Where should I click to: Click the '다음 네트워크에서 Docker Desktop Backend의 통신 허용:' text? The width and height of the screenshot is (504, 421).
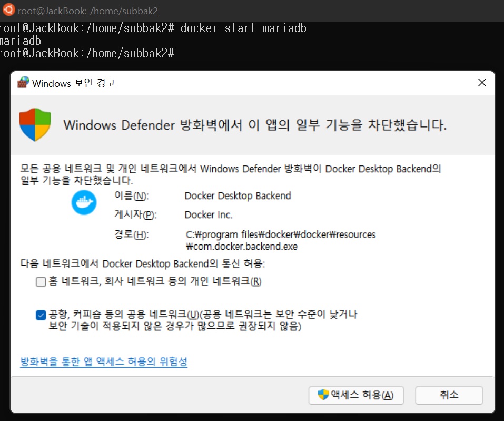[142, 264]
